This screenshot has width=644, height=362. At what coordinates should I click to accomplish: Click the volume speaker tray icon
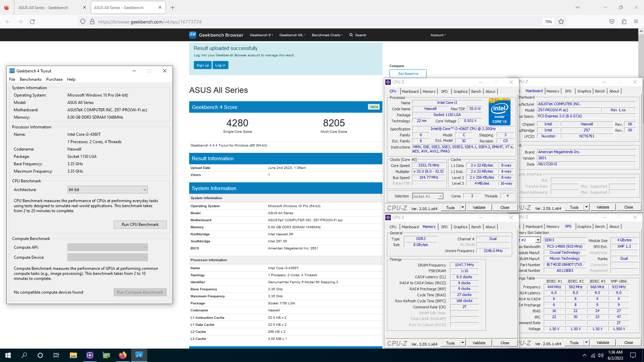(601, 355)
